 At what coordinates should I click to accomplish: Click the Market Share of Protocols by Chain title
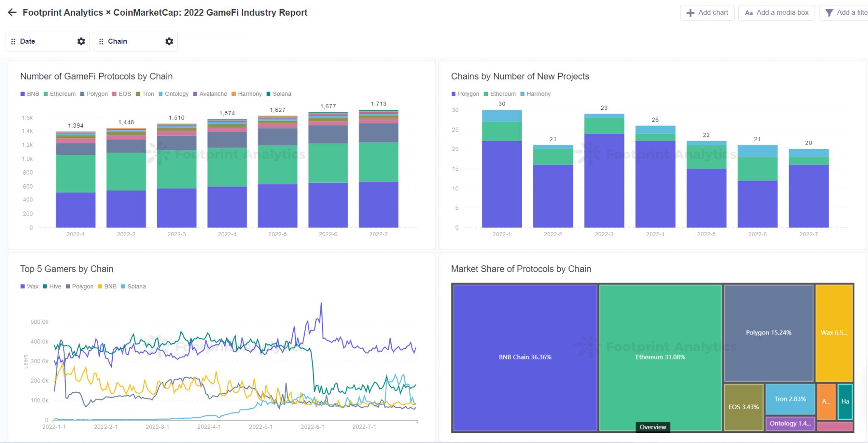point(521,269)
